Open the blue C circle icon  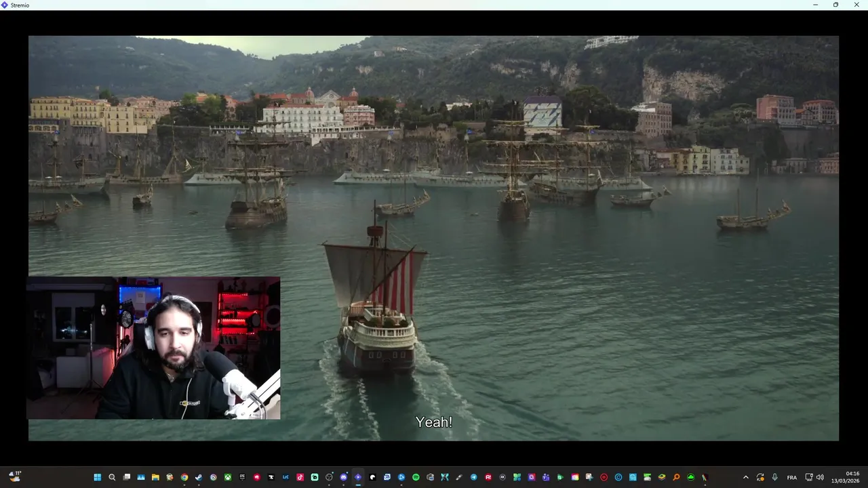pyautogui.click(x=618, y=477)
